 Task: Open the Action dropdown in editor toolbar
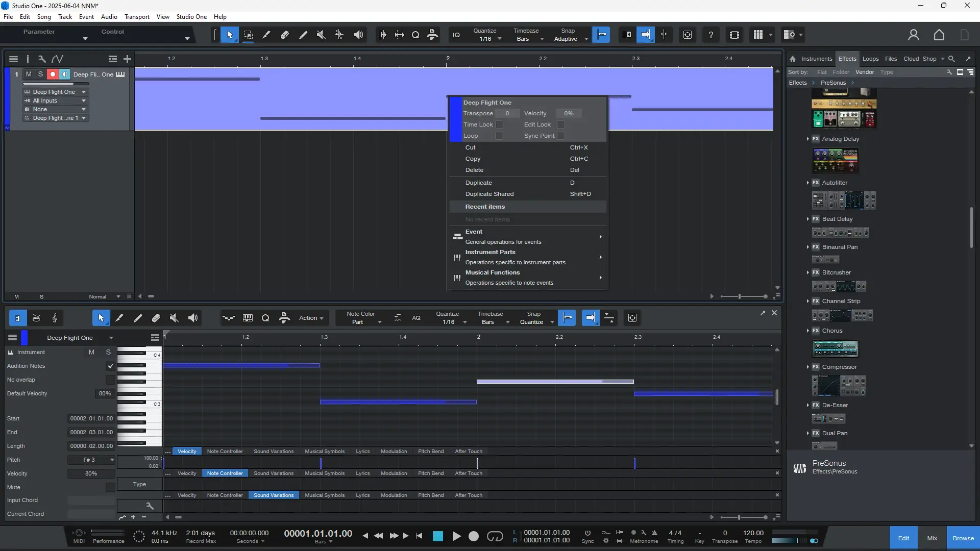[x=311, y=318]
